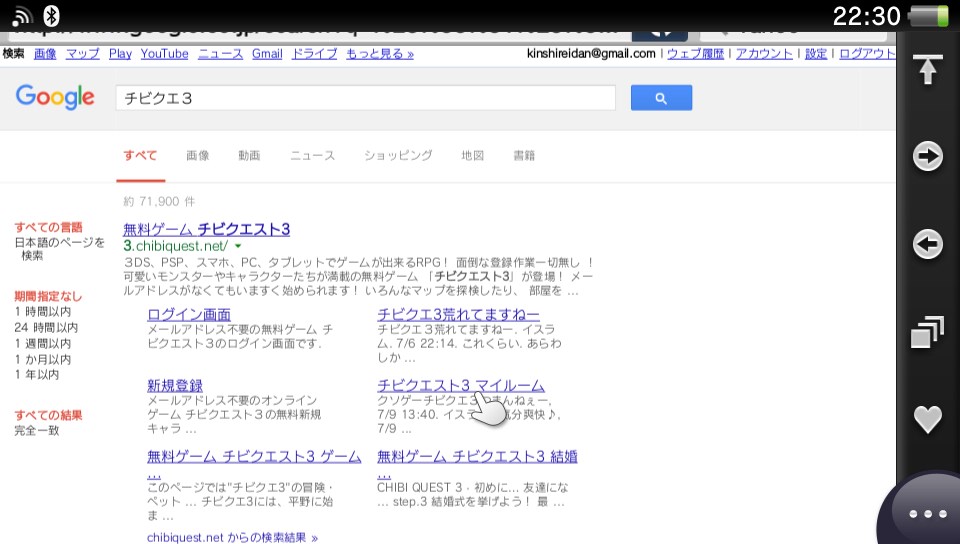Screen dimensions: 960x544
Task: Open the three-dots options bubble
Action: tap(928, 514)
